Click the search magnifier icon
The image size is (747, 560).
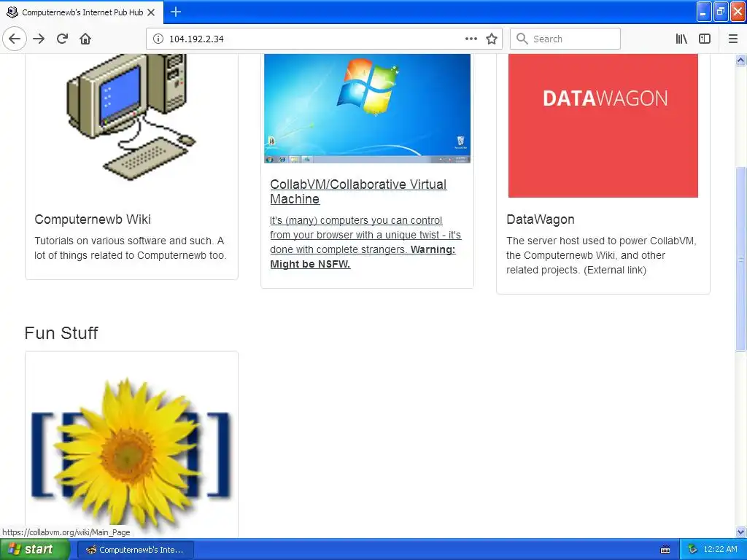(x=522, y=39)
